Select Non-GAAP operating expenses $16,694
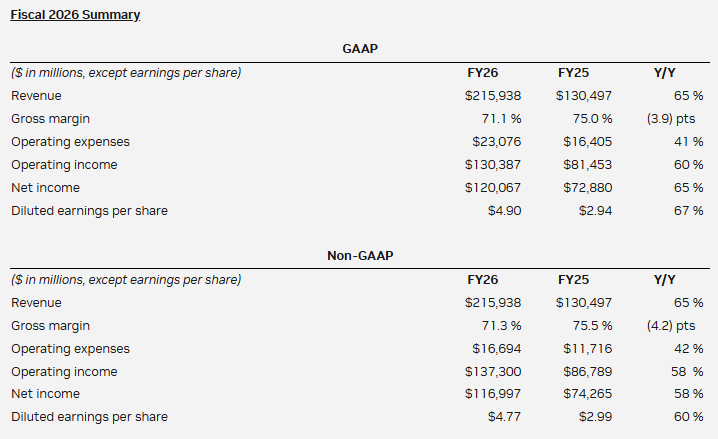 497,348
